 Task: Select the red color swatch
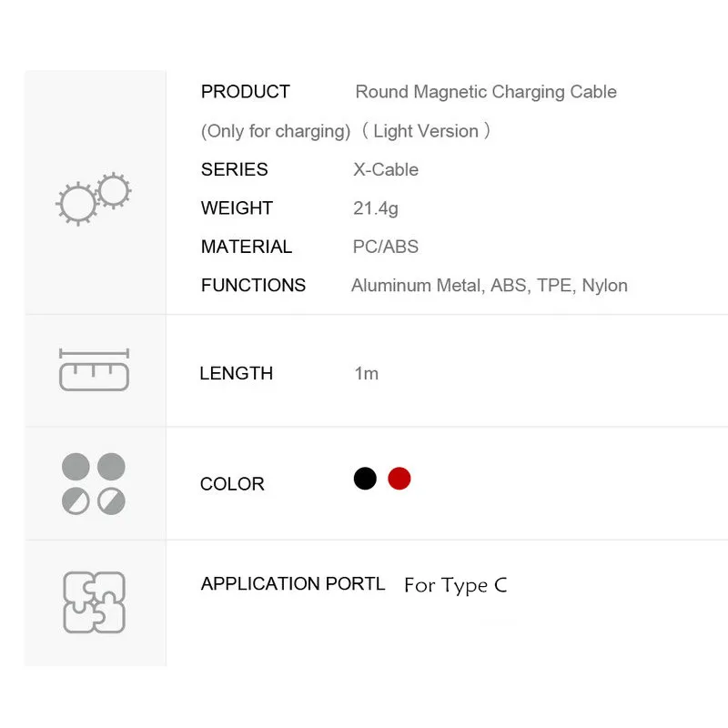399,479
